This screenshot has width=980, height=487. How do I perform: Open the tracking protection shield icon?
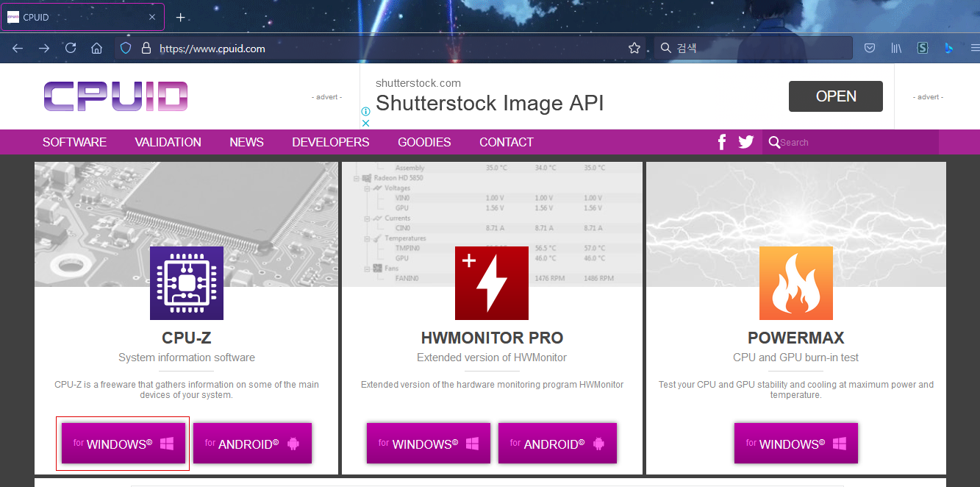click(126, 49)
